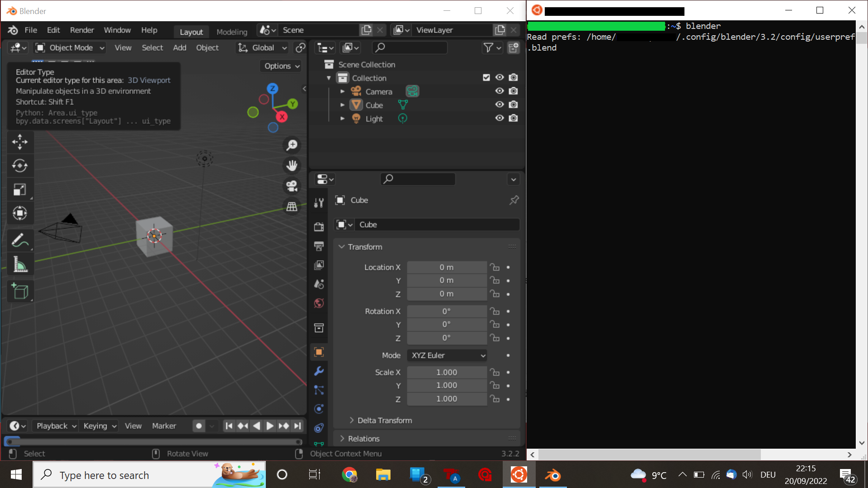Screen dimensions: 868x488
Task: Switch to the Modeling workspace tab
Action: pos(231,32)
